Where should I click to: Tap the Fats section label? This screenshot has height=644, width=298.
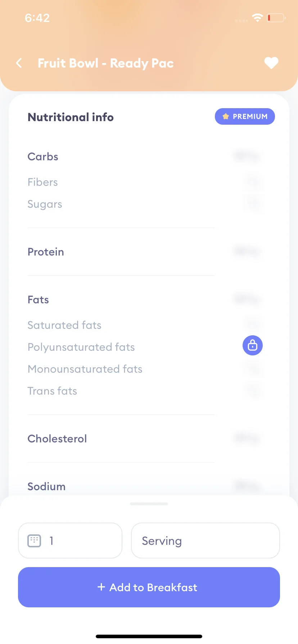[x=38, y=300]
